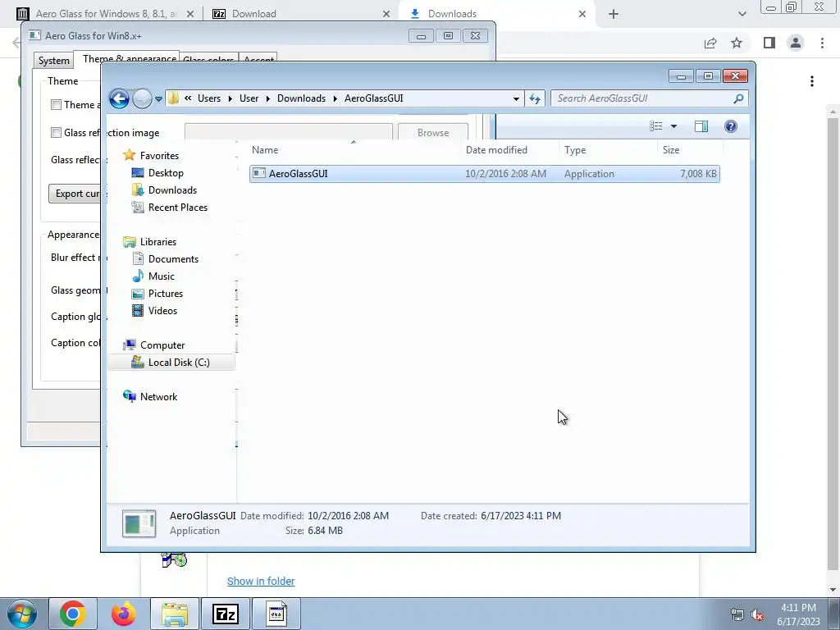Bookmark this page with star icon
Viewport: 840px width, 630px height.
click(737, 43)
